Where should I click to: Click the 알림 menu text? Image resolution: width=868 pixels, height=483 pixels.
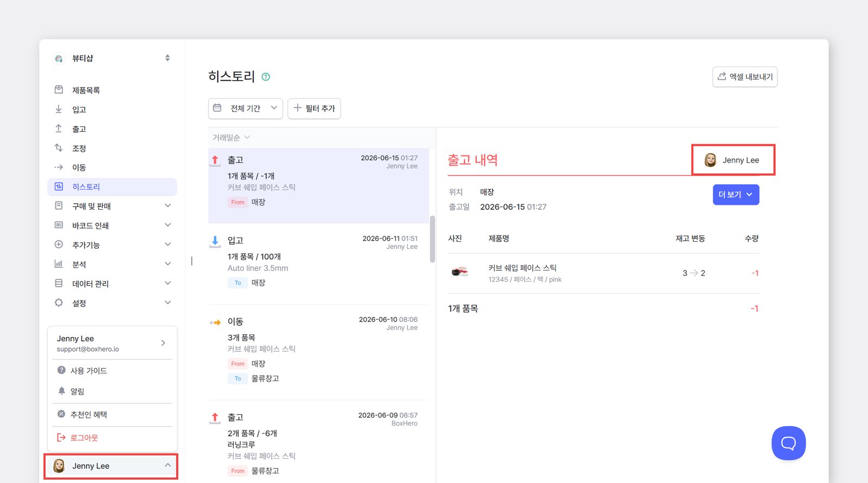point(78,391)
